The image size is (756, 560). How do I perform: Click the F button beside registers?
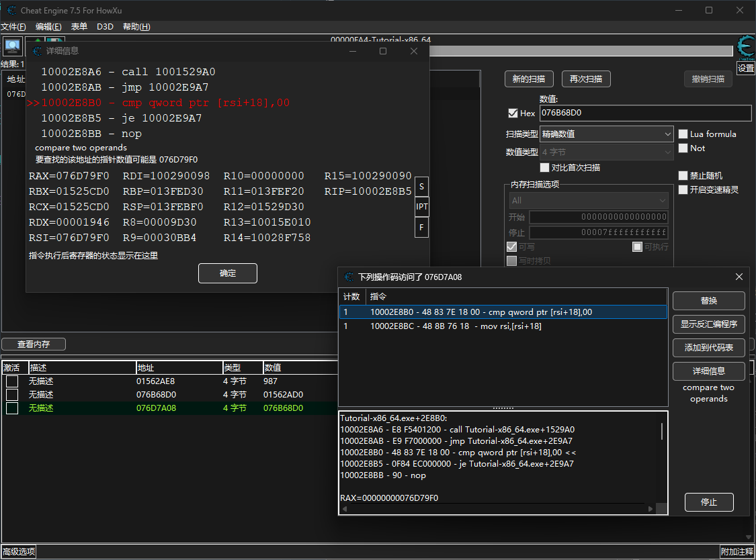tap(421, 227)
